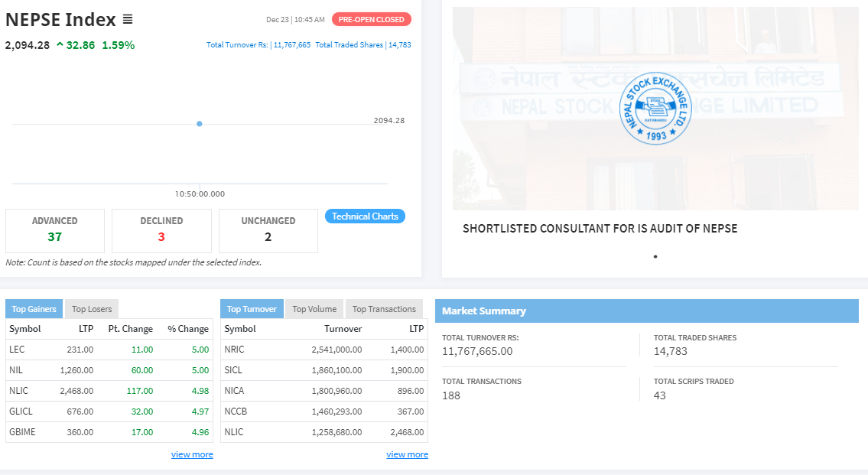Viewport: 868px width, 475px height.
Task: Click the LEC symbol in Top Gainers
Action: (17, 350)
